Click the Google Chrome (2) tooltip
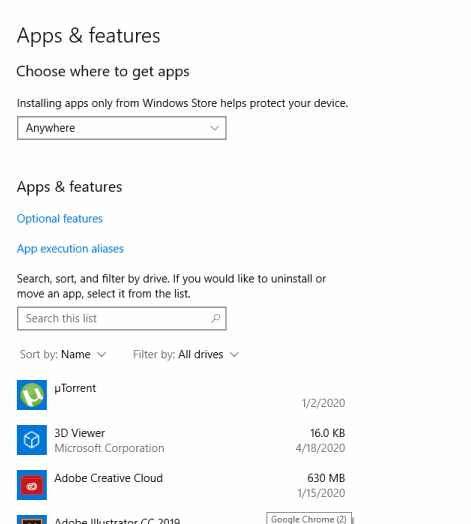 [309, 518]
